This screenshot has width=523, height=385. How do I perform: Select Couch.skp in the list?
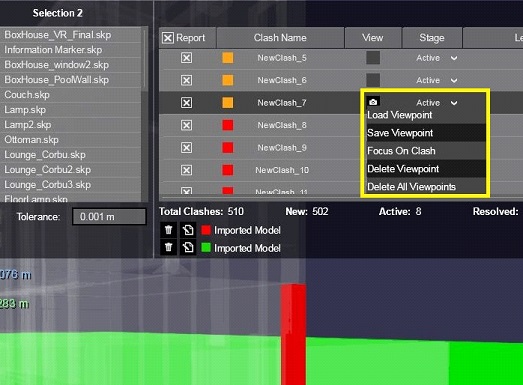pyautogui.click(x=71, y=95)
